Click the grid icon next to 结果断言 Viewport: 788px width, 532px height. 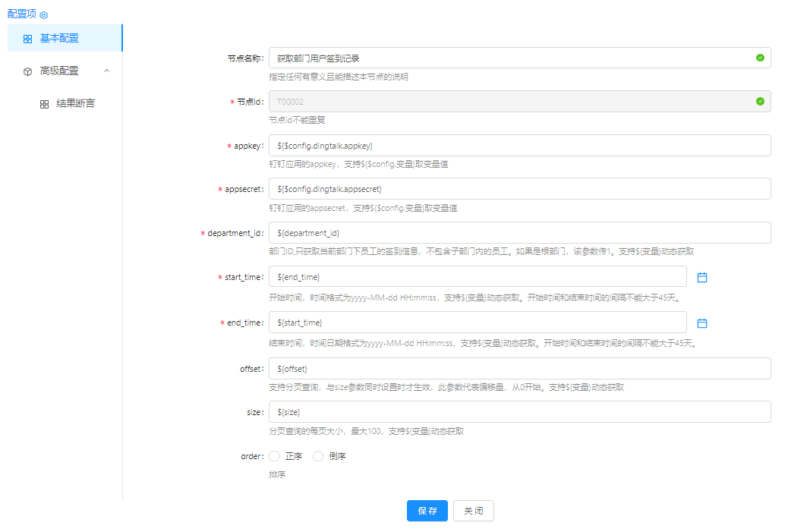[x=44, y=104]
